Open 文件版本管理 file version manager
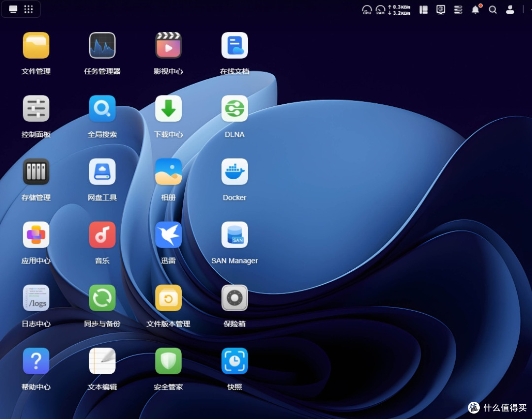This screenshot has width=532, height=419. point(168,298)
